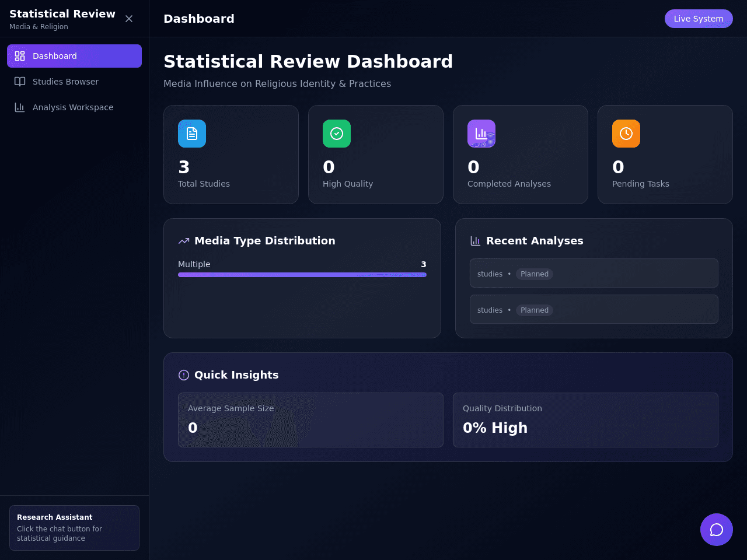The image size is (747, 560).
Task: Click the Planned badge in the first analysis
Action: 535,274
